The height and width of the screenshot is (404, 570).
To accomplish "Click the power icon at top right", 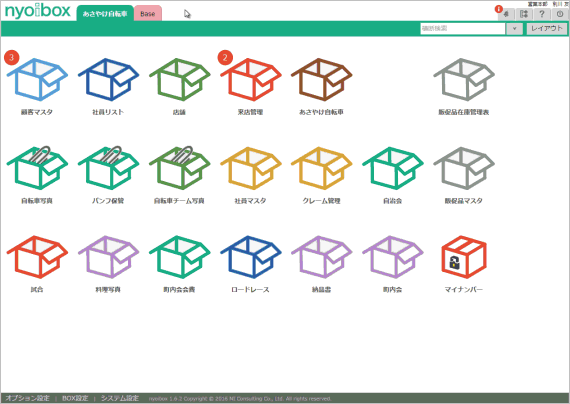I will click(560, 14).
